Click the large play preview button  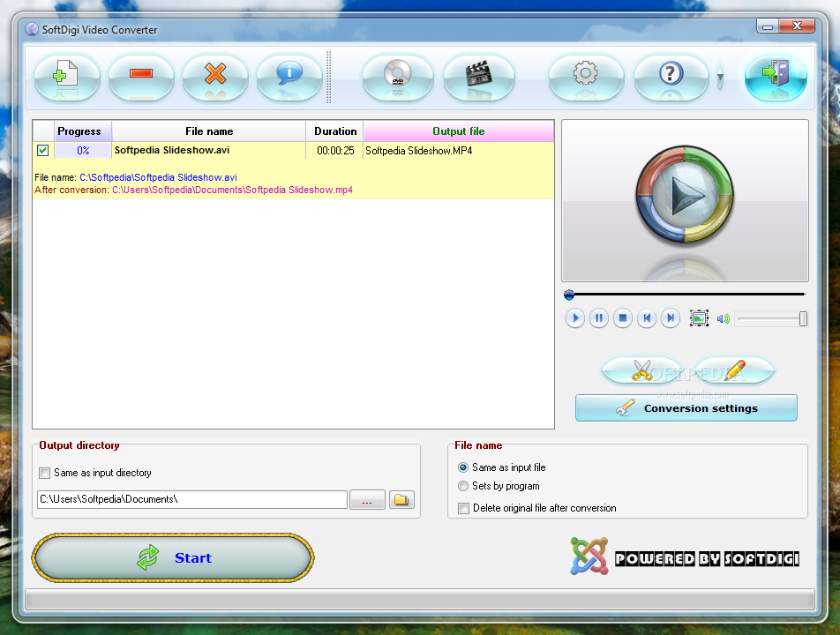685,196
